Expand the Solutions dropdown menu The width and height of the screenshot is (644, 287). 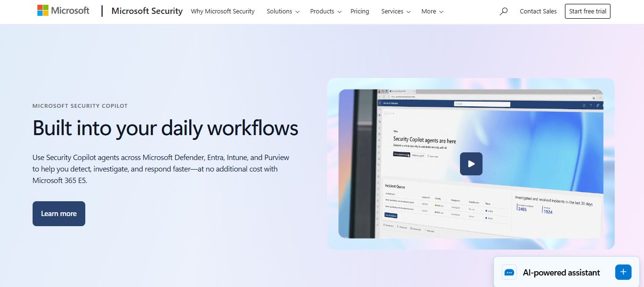(283, 11)
